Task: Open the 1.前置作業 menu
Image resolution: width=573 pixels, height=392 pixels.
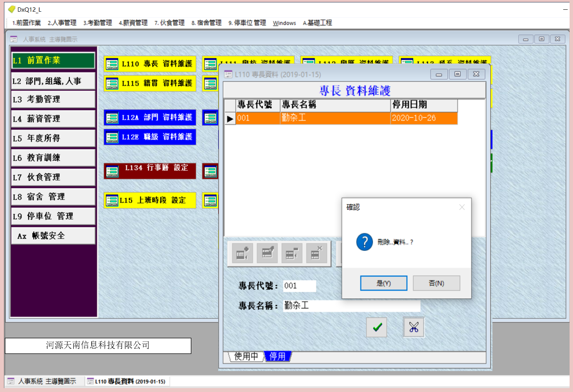Action: pos(26,22)
